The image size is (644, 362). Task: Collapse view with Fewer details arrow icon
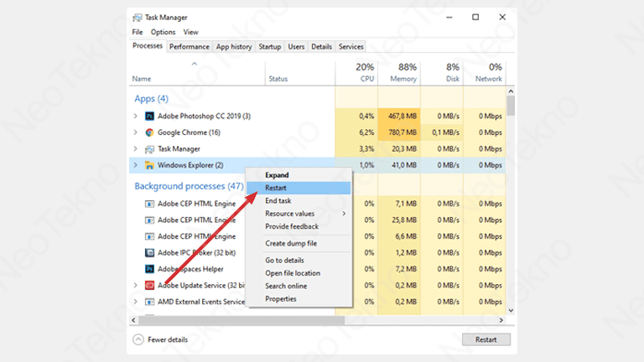coord(138,339)
